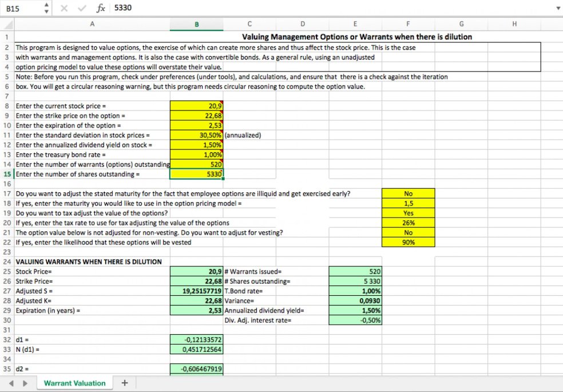Select the column B header
The height and width of the screenshot is (392, 563).
pyautogui.click(x=197, y=25)
